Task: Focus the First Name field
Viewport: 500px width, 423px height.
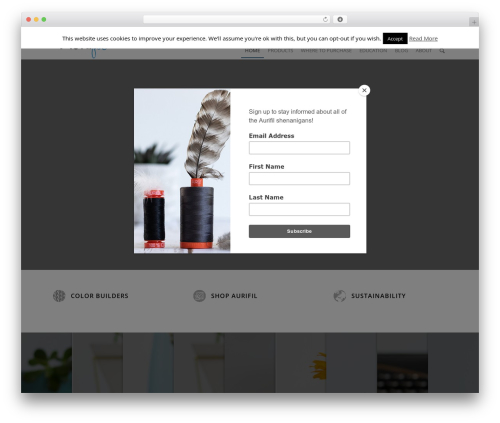Action: click(x=299, y=179)
